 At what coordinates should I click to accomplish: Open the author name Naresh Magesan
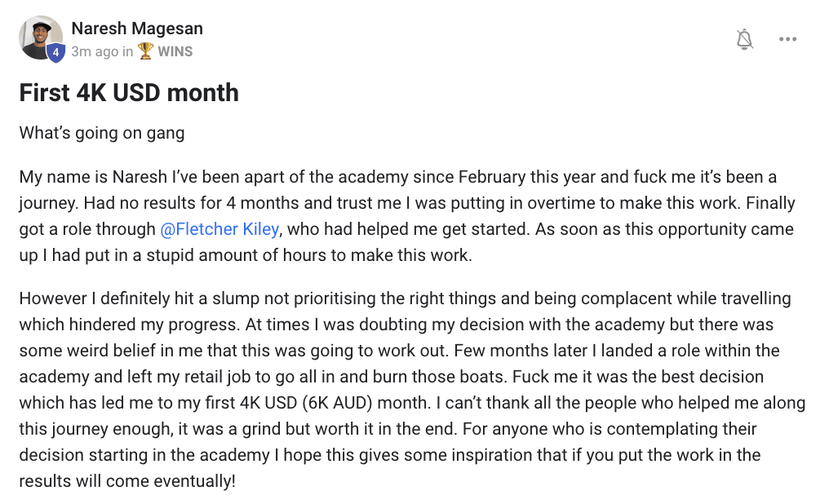137,29
